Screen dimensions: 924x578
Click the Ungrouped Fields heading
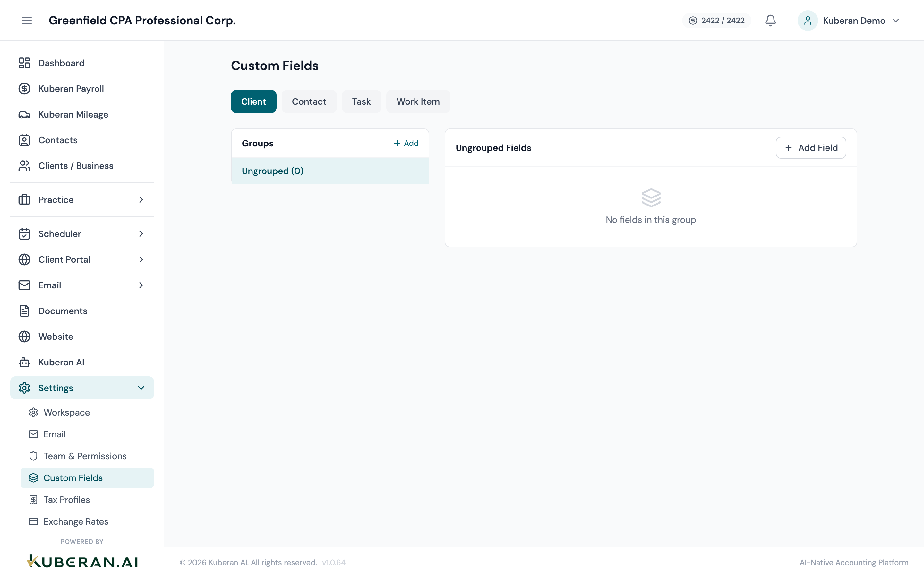[493, 148]
